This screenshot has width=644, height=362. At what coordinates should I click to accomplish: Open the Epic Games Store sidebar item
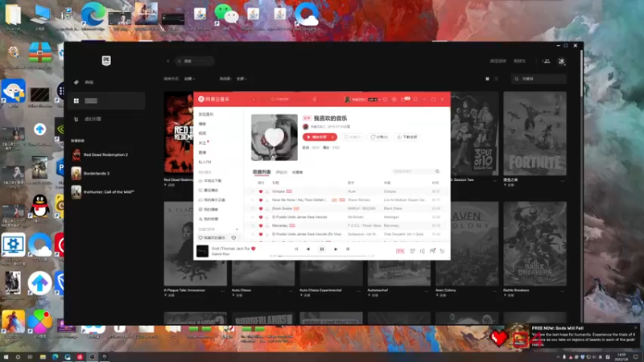tap(107, 82)
